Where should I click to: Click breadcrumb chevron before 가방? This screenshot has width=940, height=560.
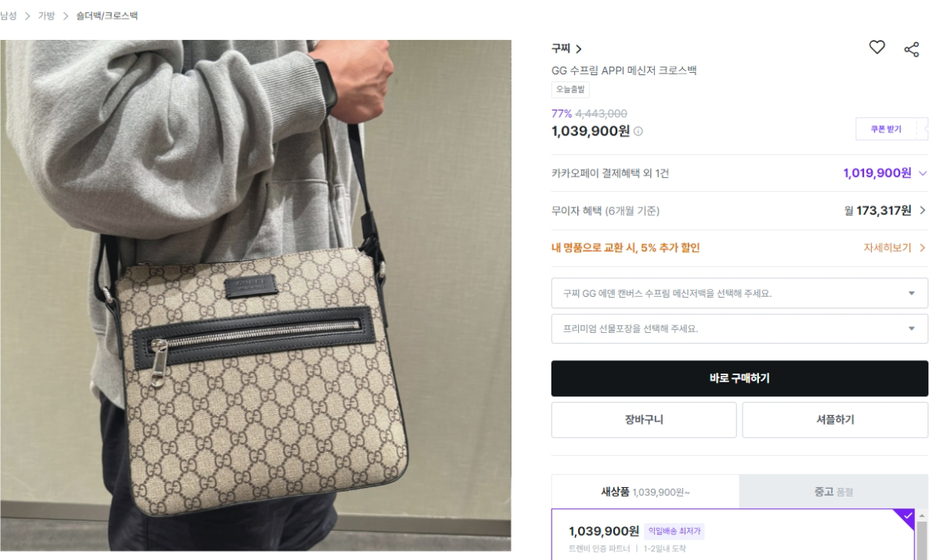point(27,16)
